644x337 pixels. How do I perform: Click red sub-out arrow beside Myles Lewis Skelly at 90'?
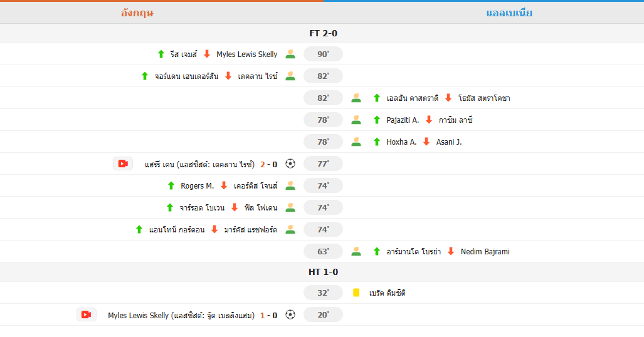click(207, 54)
